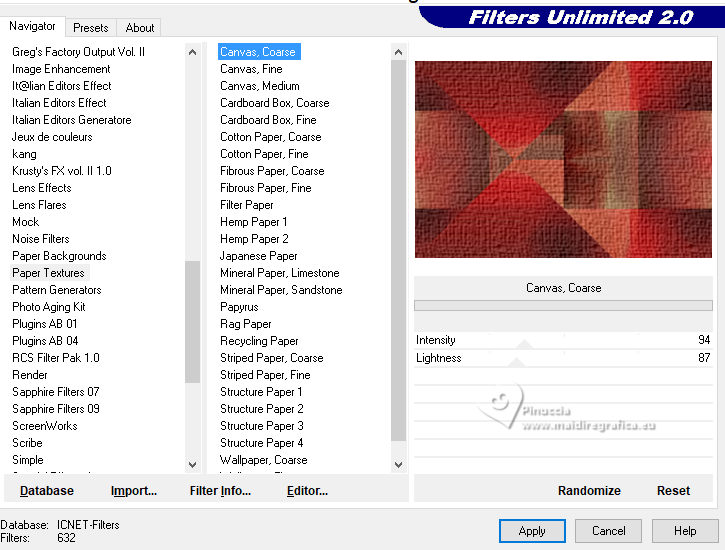Select Canvas, Medium filter
Viewport: 725px width, 550px height.
[260, 86]
